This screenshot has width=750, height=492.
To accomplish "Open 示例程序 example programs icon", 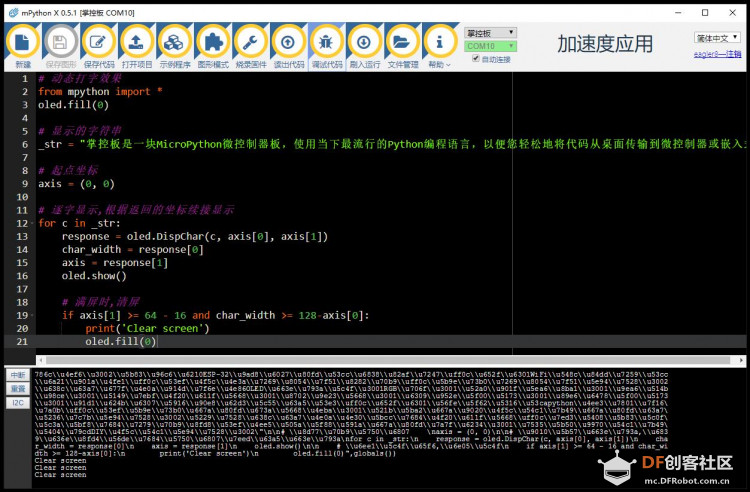I will point(174,43).
